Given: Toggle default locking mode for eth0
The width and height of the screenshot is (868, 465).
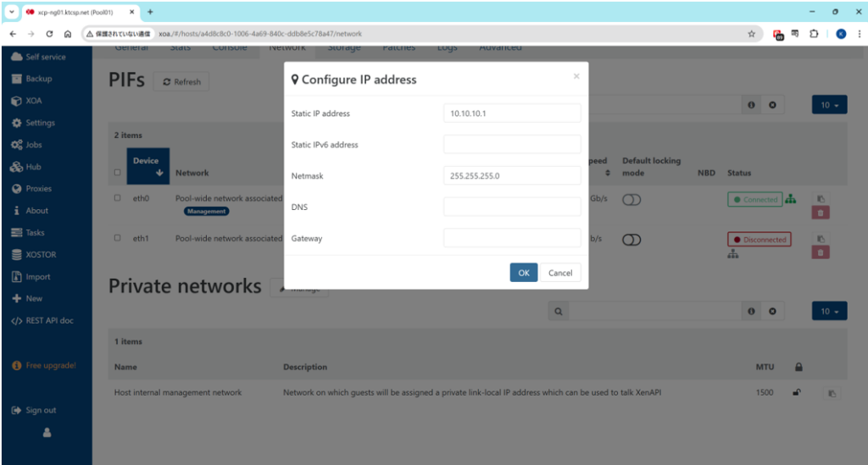Looking at the screenshot, I should point(632,200).
